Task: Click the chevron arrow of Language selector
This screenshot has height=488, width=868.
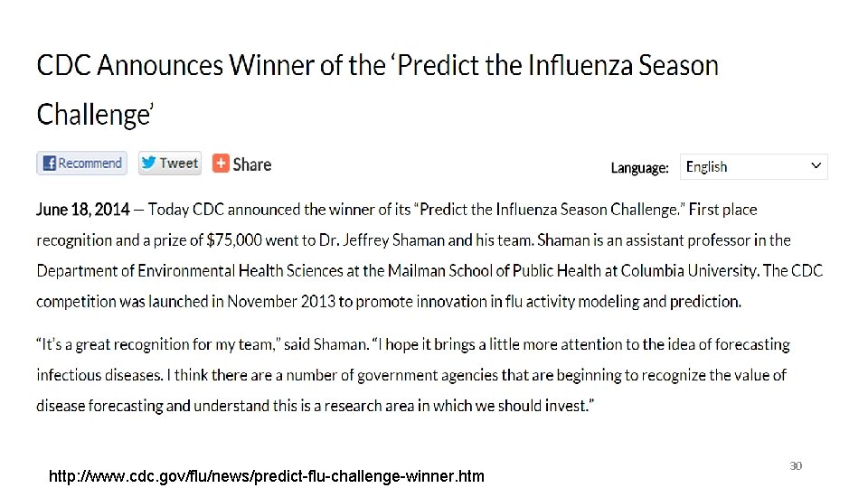Action: (x=816, y=165)
